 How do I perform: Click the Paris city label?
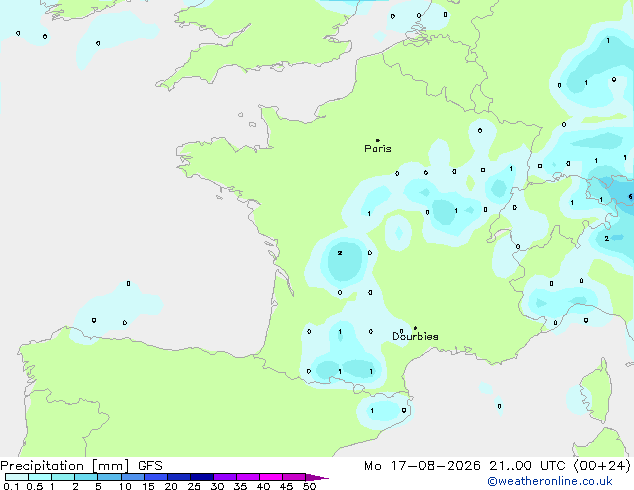pos(378,149)
